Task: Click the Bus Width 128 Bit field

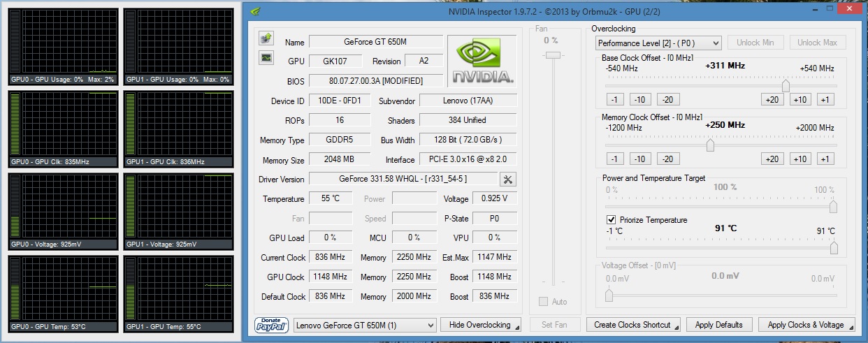Action: point(468,140)
